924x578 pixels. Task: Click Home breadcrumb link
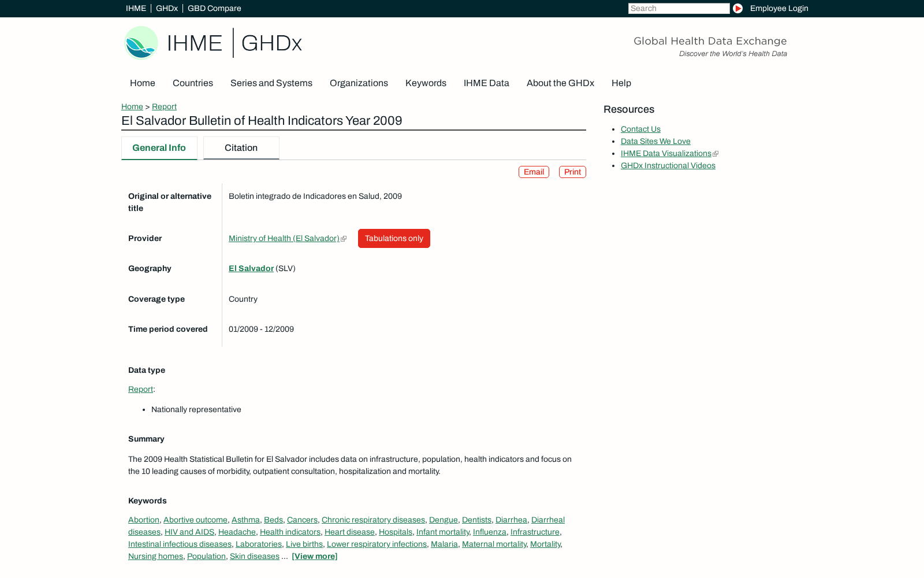click(x=132, y=107)
